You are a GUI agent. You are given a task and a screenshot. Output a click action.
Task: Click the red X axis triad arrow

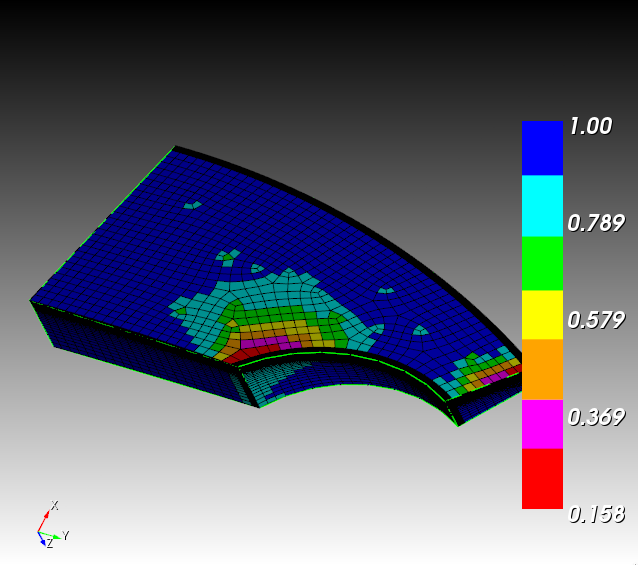point(45,516)
